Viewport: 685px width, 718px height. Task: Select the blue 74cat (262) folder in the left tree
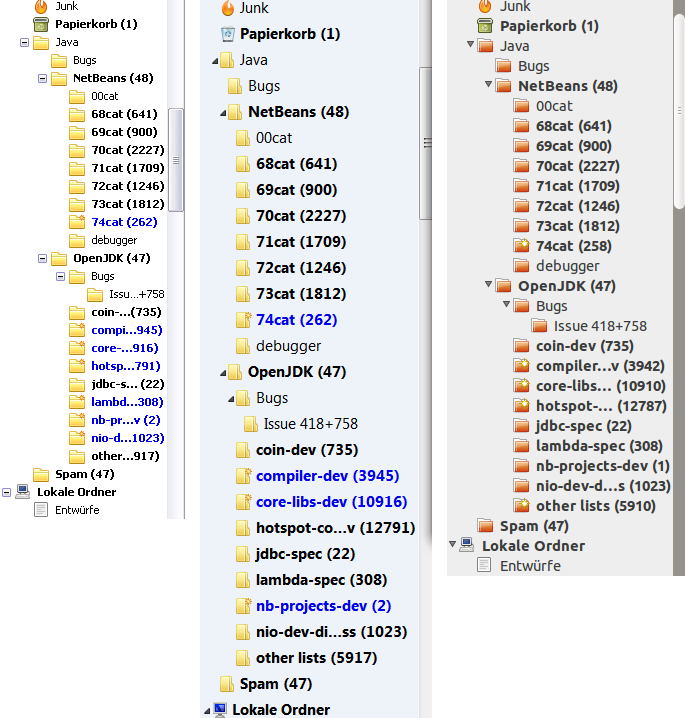(124, 222)
